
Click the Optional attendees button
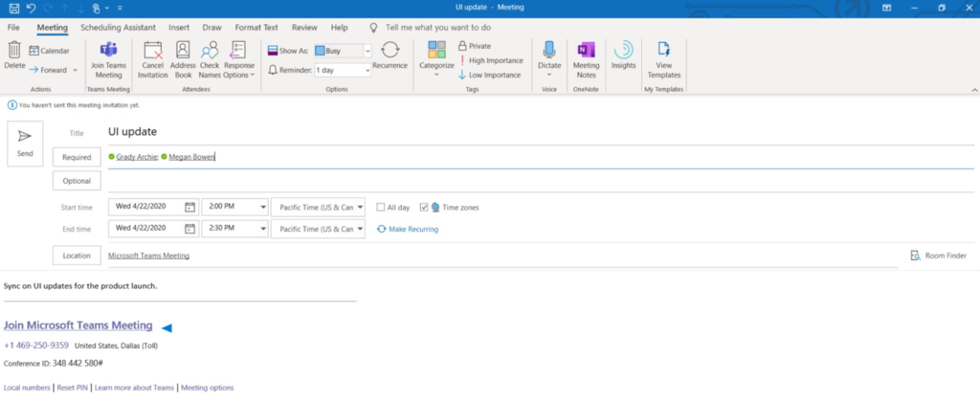tap(77, 181)
